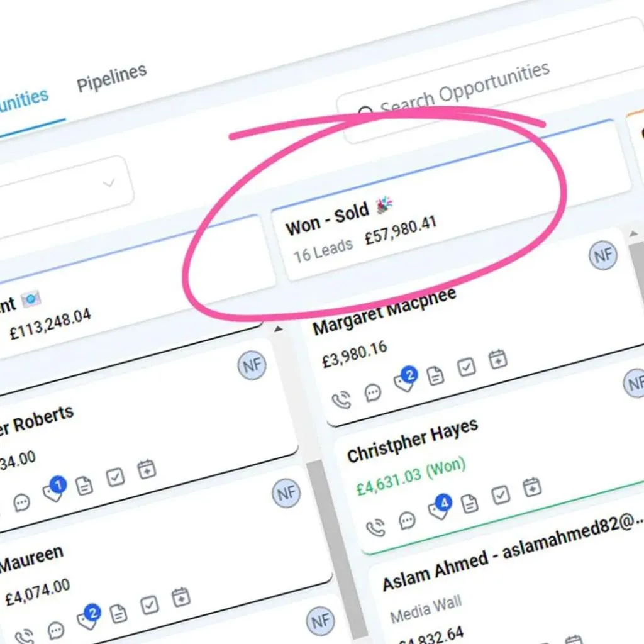This screenshot has width=644, height=644.
Task: Click the left column scrollbar thumb
Action: (x=337, y=548)
